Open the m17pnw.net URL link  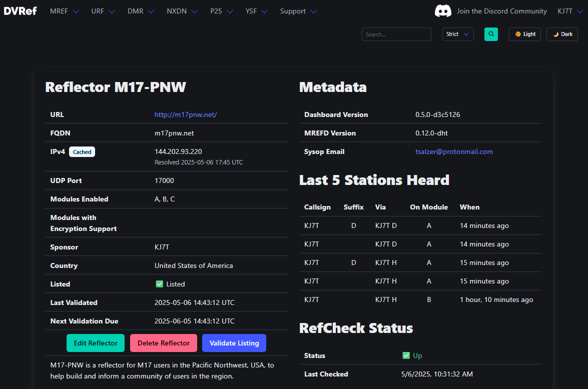(186, 114)
